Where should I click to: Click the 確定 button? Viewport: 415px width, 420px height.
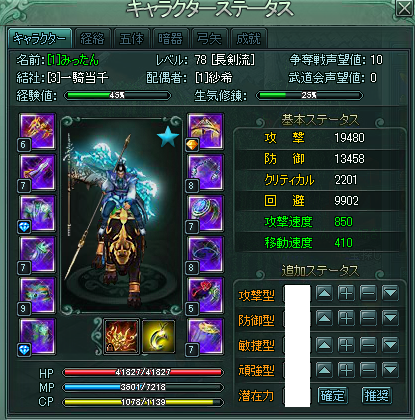click(333, 396)
